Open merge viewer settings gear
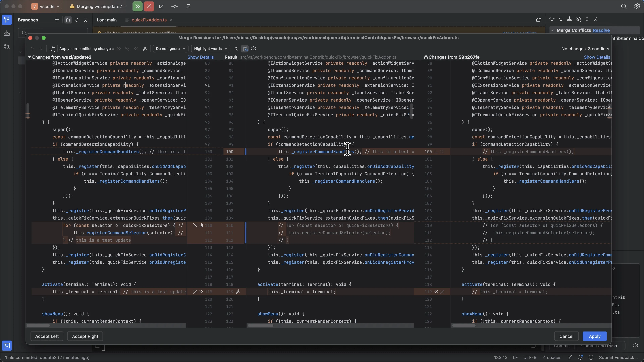This screenshot has width=644, height=362. pyautogui.click(x=254, y=49)
